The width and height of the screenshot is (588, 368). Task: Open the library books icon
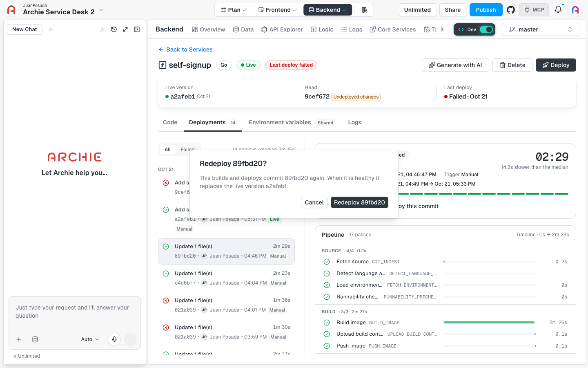click(x=365, y=10)
